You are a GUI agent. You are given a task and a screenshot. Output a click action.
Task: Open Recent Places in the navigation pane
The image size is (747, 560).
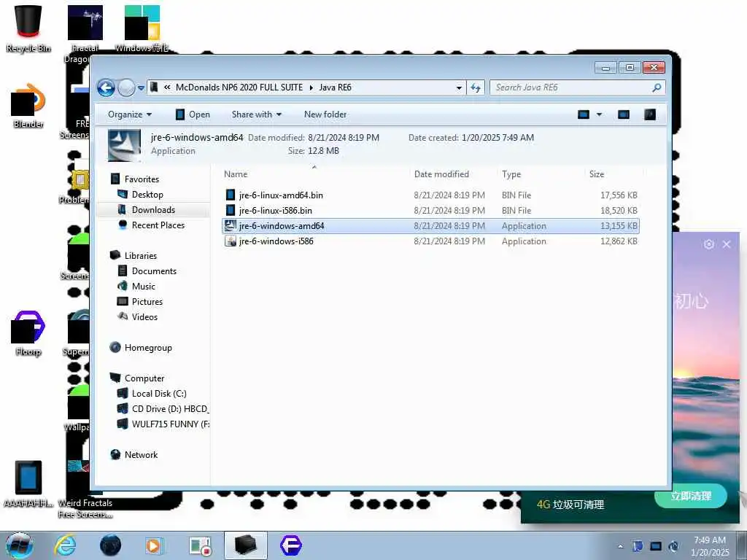tap(158, 225)
